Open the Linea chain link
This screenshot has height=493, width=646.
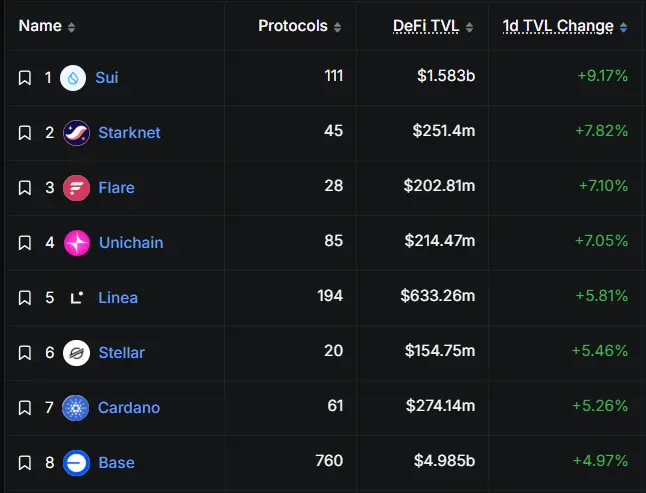(118, 298)
